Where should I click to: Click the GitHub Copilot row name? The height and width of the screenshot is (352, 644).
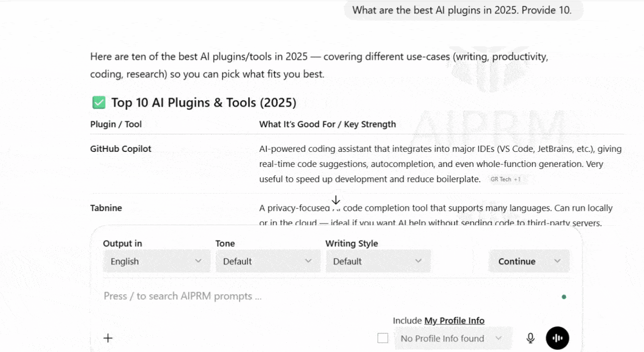121,149
